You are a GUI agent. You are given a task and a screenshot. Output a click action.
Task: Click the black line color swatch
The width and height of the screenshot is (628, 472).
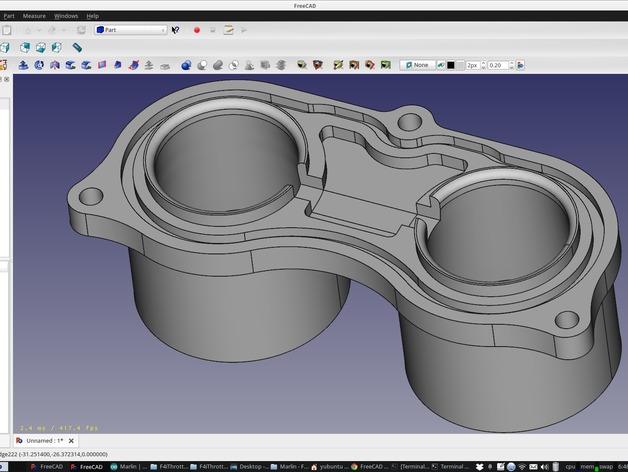450,65
